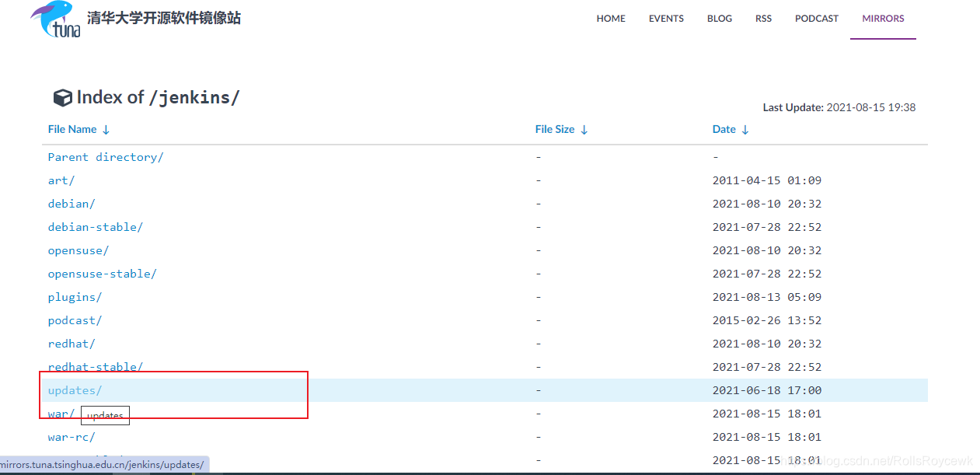Image resolution: width=980 pixels, height=475 pixels.
Task: Open the opensuse/ directory
Action: 78,250
